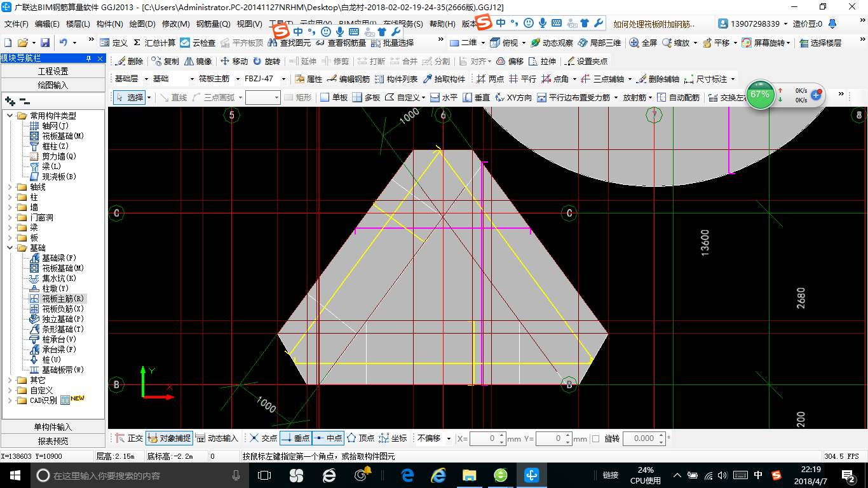The width and height of the screenshot is (868, 488).
Task: Toggle 垂点 perpendicular snap
Action: [x=295, y=438]
